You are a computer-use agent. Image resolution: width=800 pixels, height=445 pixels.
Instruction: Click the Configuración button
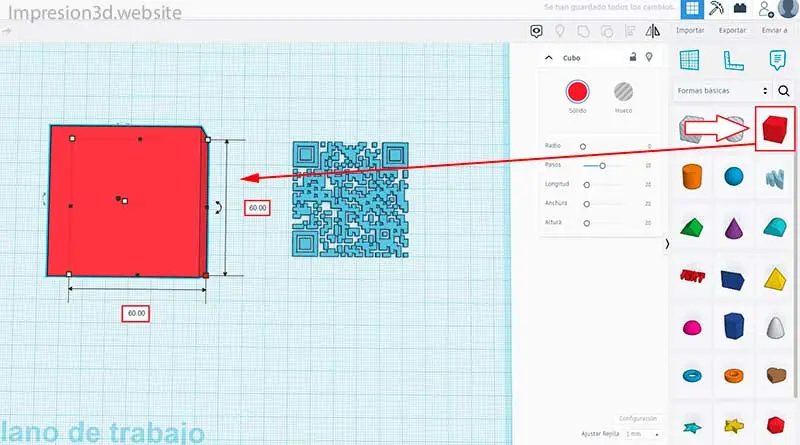pos(638,418)
